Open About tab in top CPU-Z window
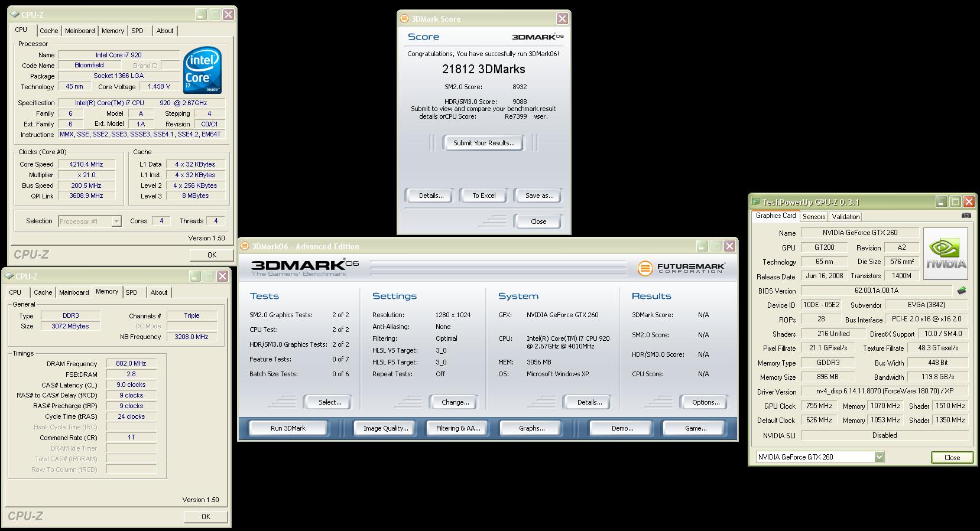This screenshot has width=980, height=531. (165, 31)
